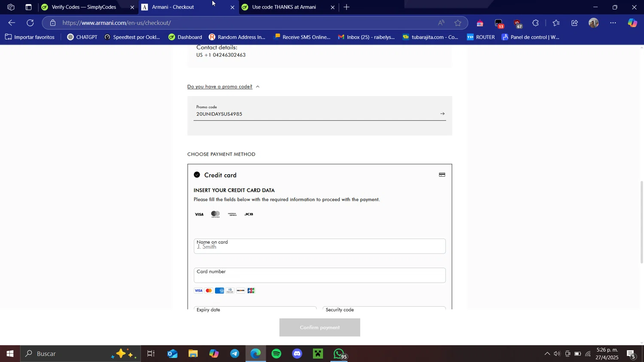This screenshot has height=362, width=644.
Task: Open ROUTER bookmark
Action: point(481,37)
